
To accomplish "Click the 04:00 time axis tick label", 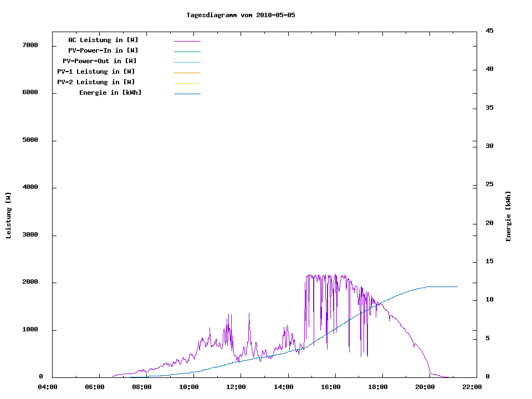I will 48,387.
